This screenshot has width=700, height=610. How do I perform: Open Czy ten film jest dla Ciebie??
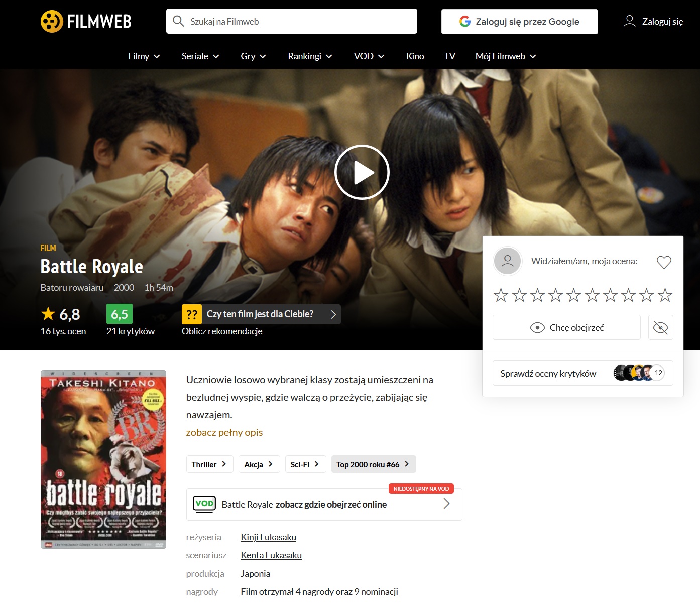261,314
